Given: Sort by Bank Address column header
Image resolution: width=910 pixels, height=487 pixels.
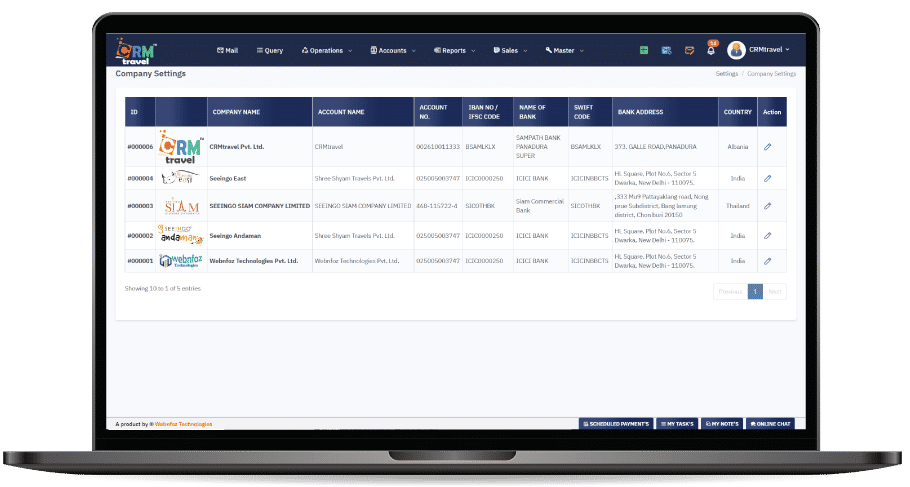Looking at the screenshot, I should tap(665, 112).
